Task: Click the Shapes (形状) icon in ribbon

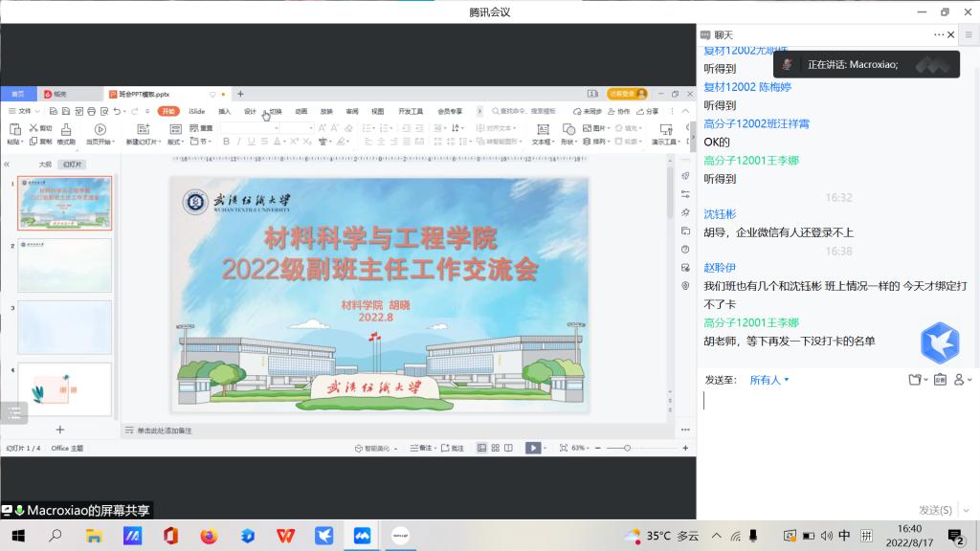Action: click(568, 133)
